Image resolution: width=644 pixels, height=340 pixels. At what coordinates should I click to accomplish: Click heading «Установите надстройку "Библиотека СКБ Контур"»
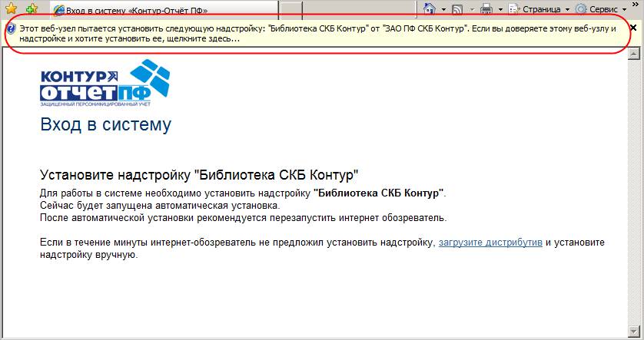click(199, 175)
